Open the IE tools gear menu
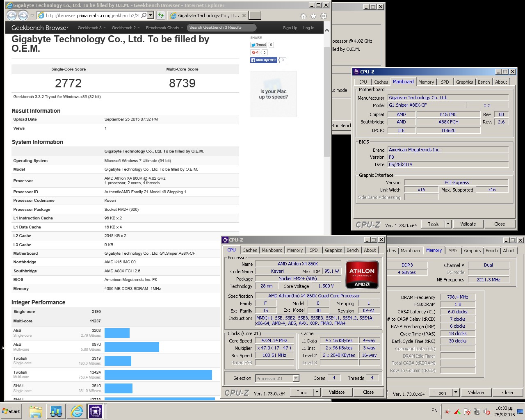 pos(324,16)
